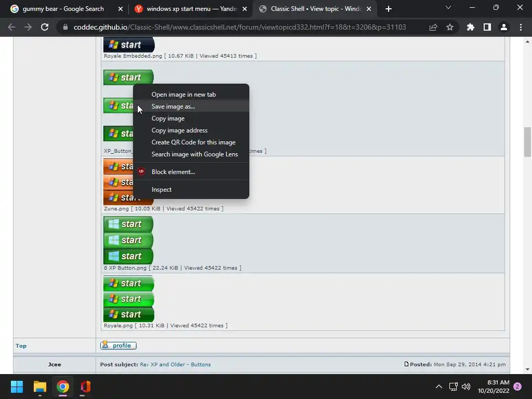Select Copy image in the context menu

point(191,118)
